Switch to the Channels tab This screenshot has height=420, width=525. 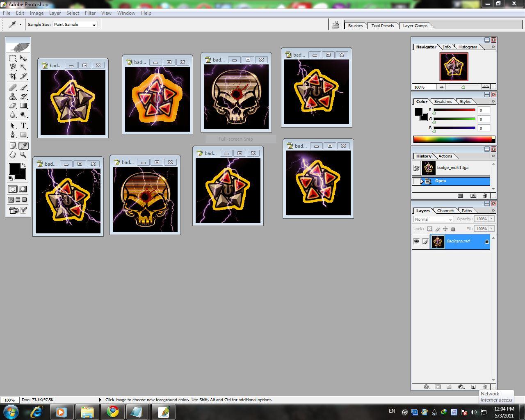coord(445,210)
